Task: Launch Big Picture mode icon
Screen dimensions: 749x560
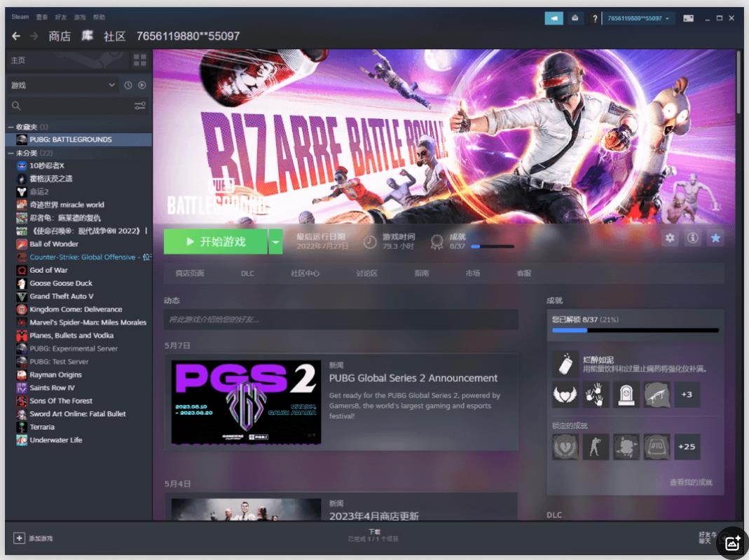Action: click(688, 18)
